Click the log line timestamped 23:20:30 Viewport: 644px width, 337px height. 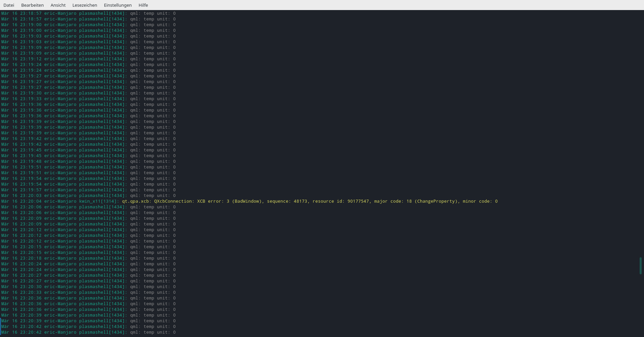[x=89, y=287]
